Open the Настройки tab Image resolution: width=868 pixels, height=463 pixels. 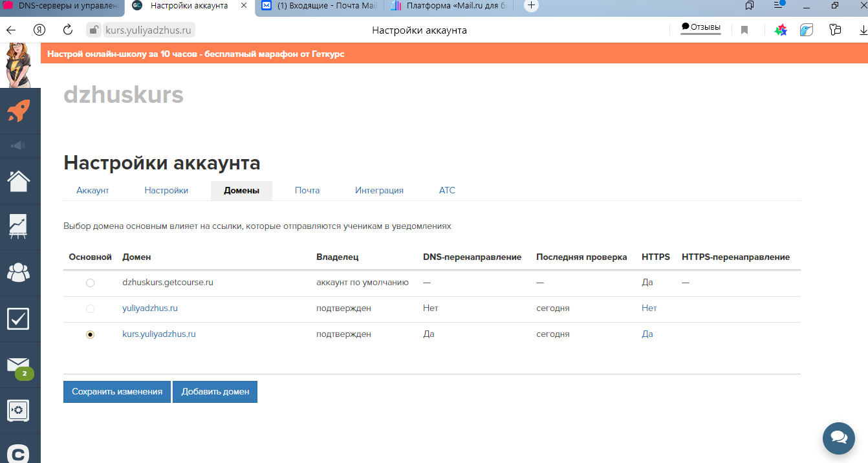[x=166, y=190]
